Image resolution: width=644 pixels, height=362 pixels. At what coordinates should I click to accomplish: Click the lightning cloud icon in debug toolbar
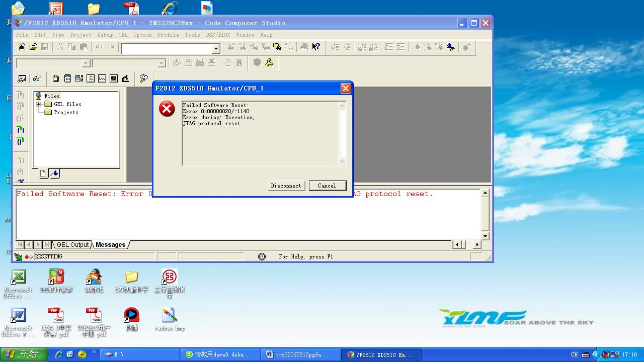[144, 78]
